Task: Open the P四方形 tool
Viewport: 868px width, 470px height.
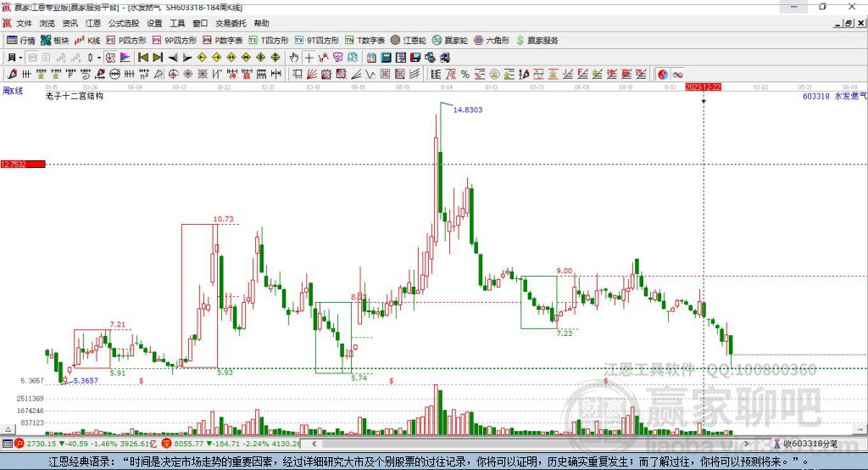Action: (126, 41)
